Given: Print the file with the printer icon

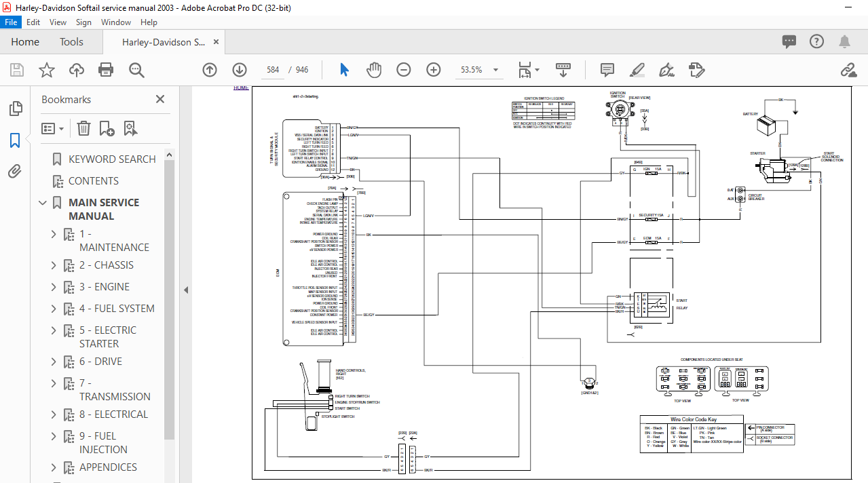Looking at the screenshot, I should click(x=106, y=70).
